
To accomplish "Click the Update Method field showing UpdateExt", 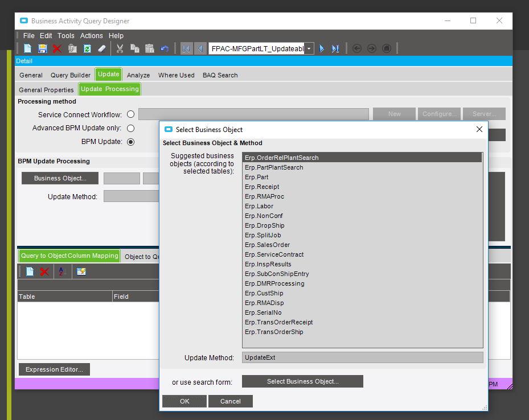I will pyautogui.click(x=362, y=357).
